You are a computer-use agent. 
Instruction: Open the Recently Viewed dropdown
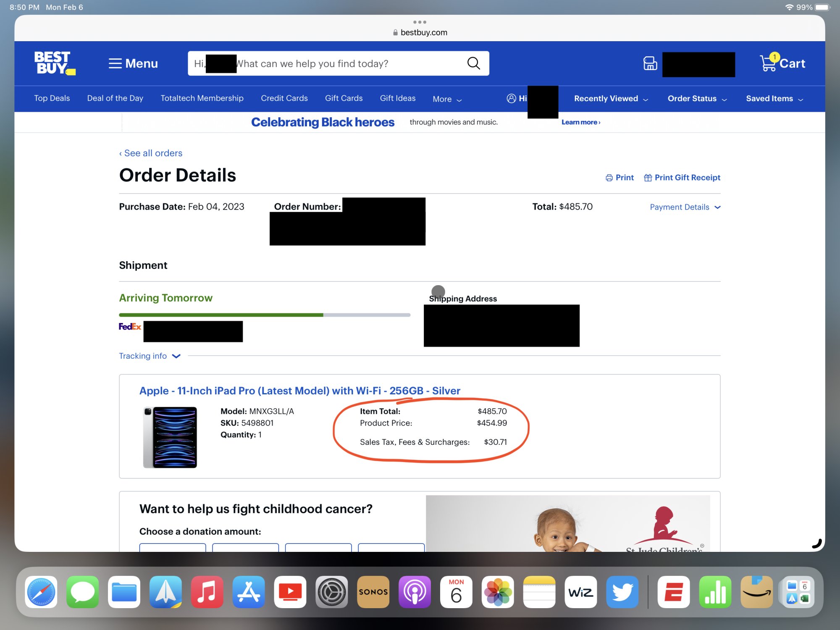tap(611, 99)
